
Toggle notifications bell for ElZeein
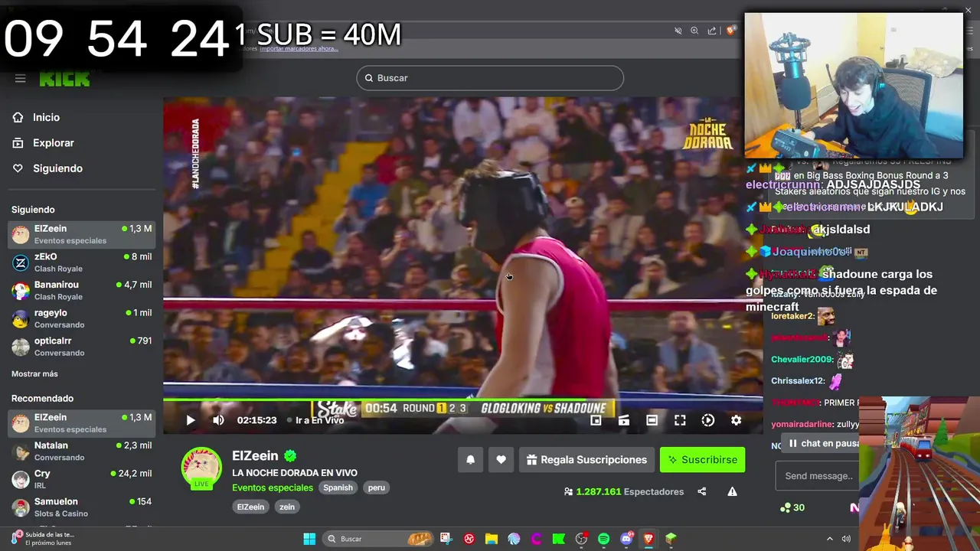tap(470, 460)
